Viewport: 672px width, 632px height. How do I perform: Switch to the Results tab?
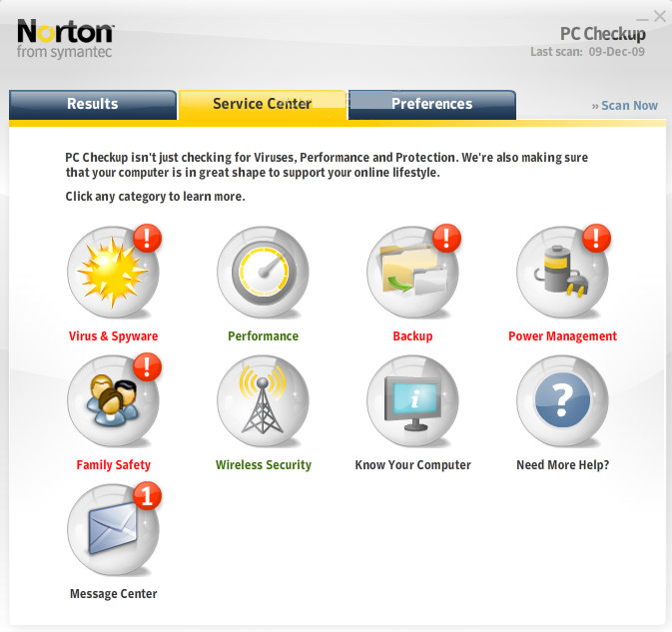[x=93, y=105]
